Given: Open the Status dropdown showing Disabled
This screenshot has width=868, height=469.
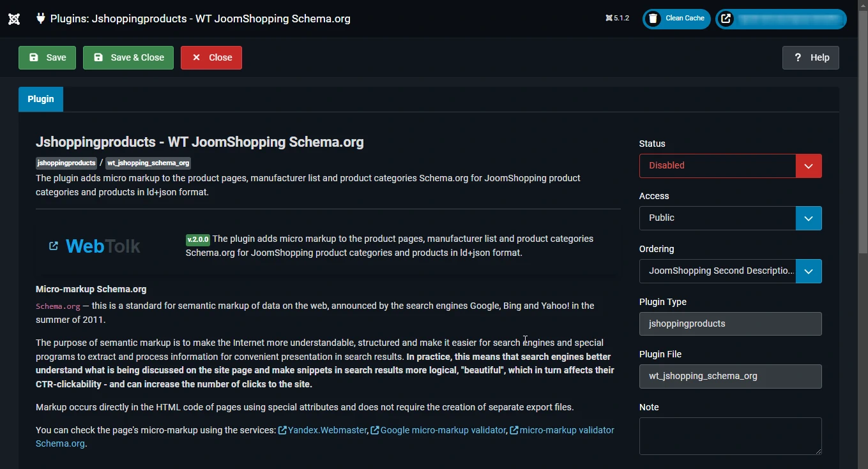Looking at the screenshot, I should [x=730, y=166].
